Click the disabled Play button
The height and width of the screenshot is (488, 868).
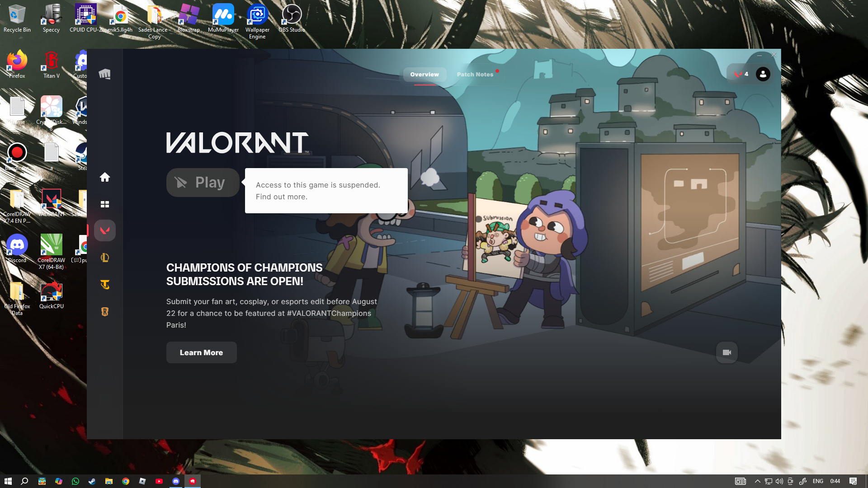[203, 183]
